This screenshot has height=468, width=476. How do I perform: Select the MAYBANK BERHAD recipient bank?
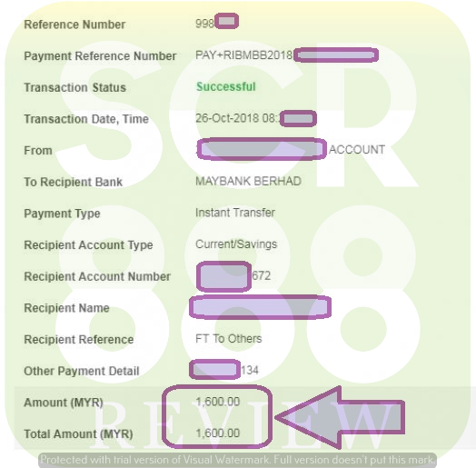point(248,182)
